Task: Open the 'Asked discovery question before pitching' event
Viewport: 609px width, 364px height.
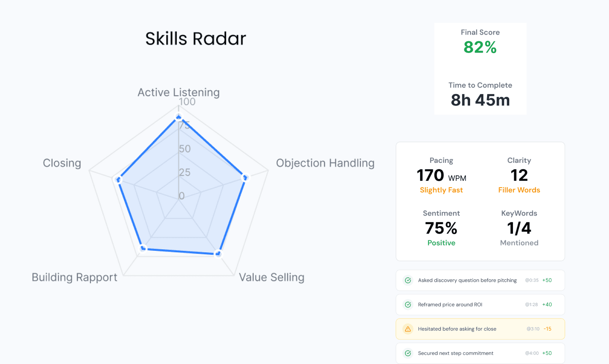Action: tap(480, 280)
